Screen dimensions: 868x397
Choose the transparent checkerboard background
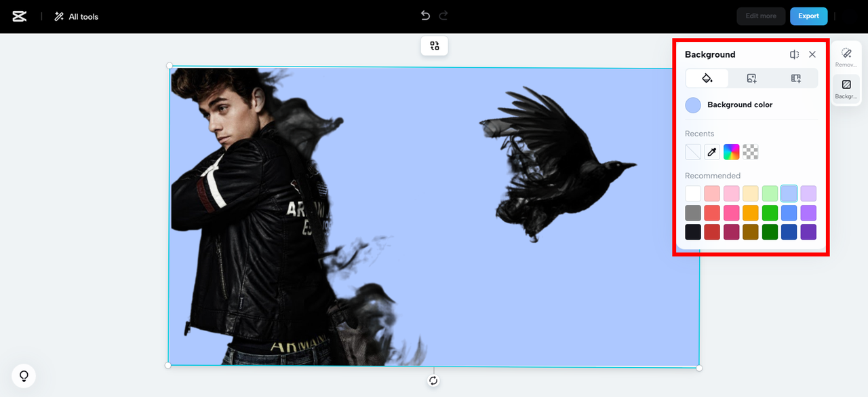tap(751, 152)
